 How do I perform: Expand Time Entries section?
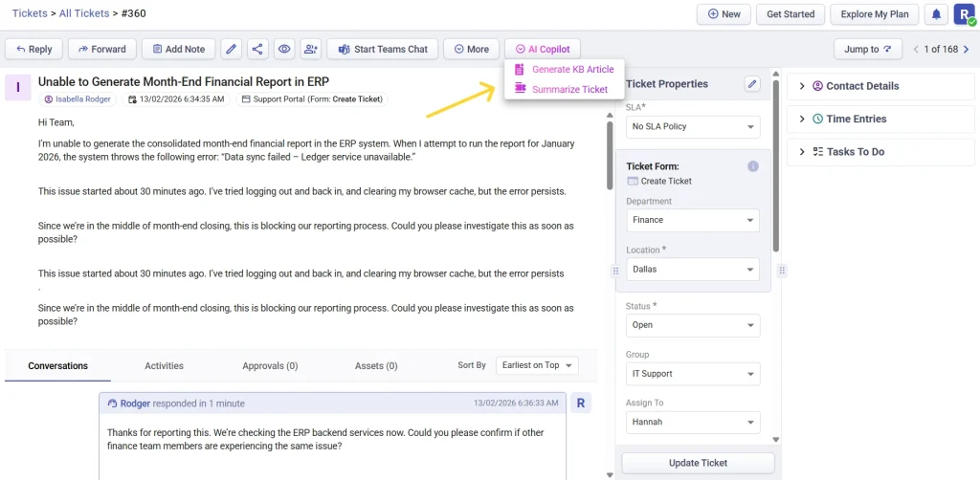[880, 119]
